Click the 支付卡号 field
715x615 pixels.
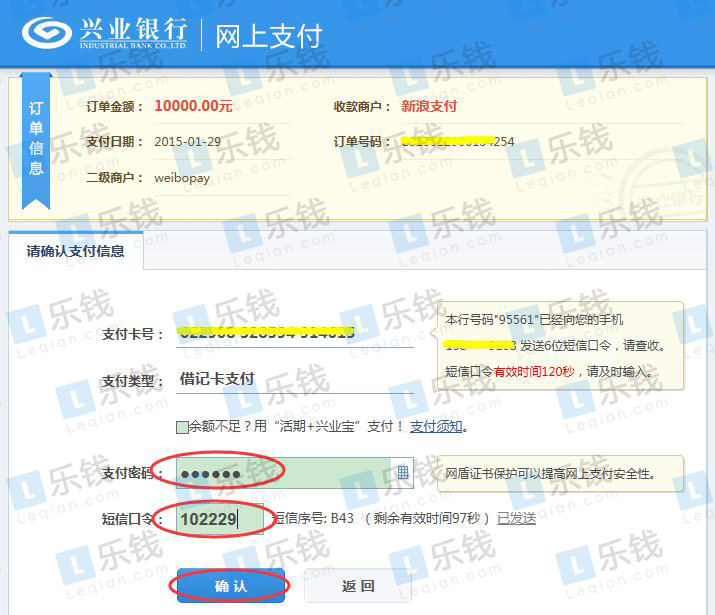(295, 334)
